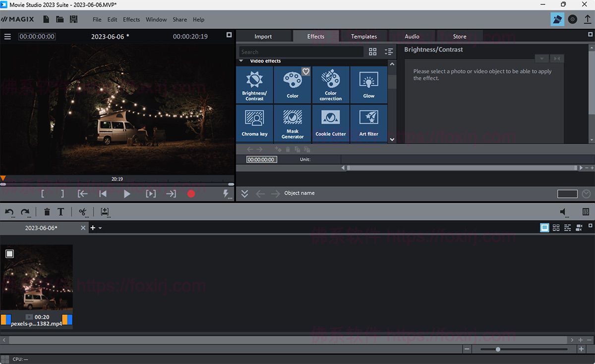Open the Chroma key effect

(x=254, y=123)
